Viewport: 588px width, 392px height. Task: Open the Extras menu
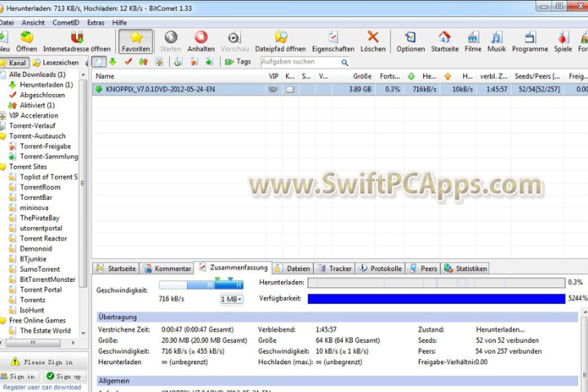tap(96, 23)
